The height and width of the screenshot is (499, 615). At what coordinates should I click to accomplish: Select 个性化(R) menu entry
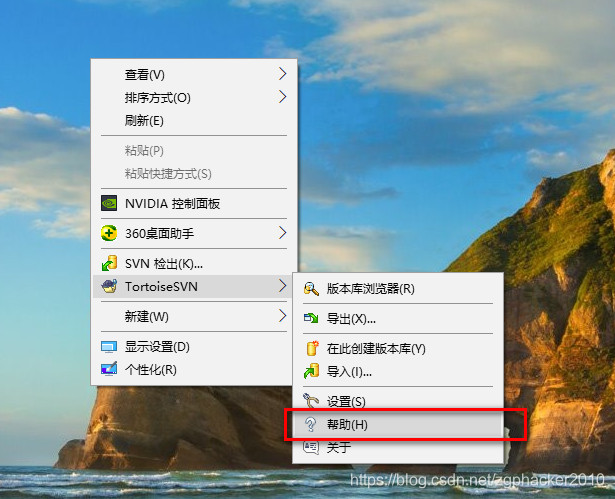point(194,370)
